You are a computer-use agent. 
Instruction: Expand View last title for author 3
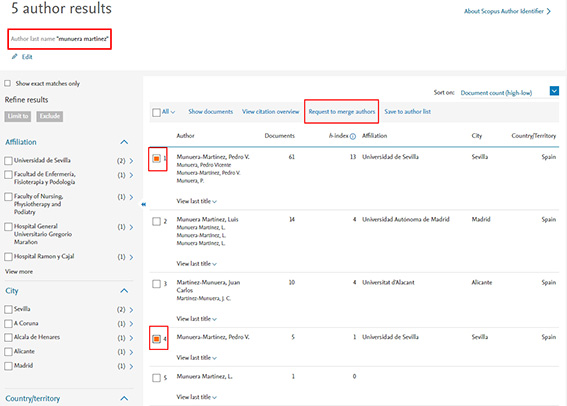pyautogui.click(x=196, y=319)
